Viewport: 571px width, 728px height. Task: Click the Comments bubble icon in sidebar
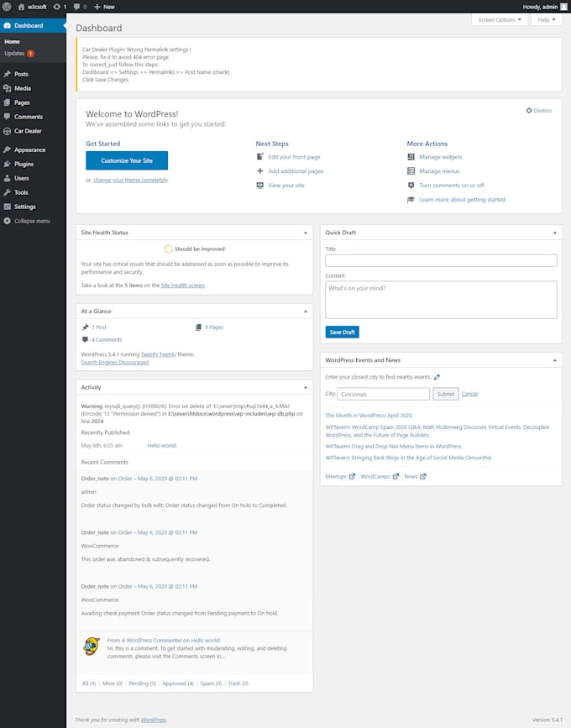pyautogui.click(x=7, y=117)
